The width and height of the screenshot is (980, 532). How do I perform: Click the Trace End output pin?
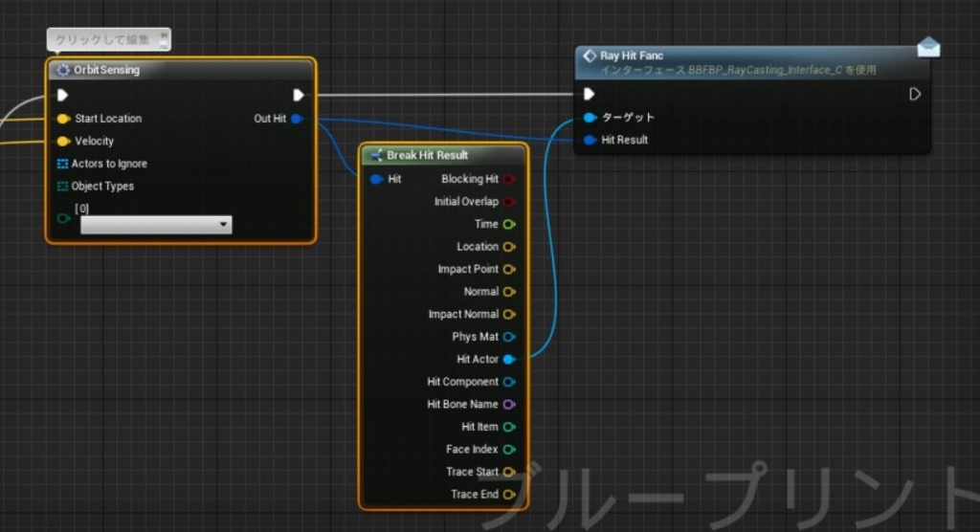(x=509, y=495)
